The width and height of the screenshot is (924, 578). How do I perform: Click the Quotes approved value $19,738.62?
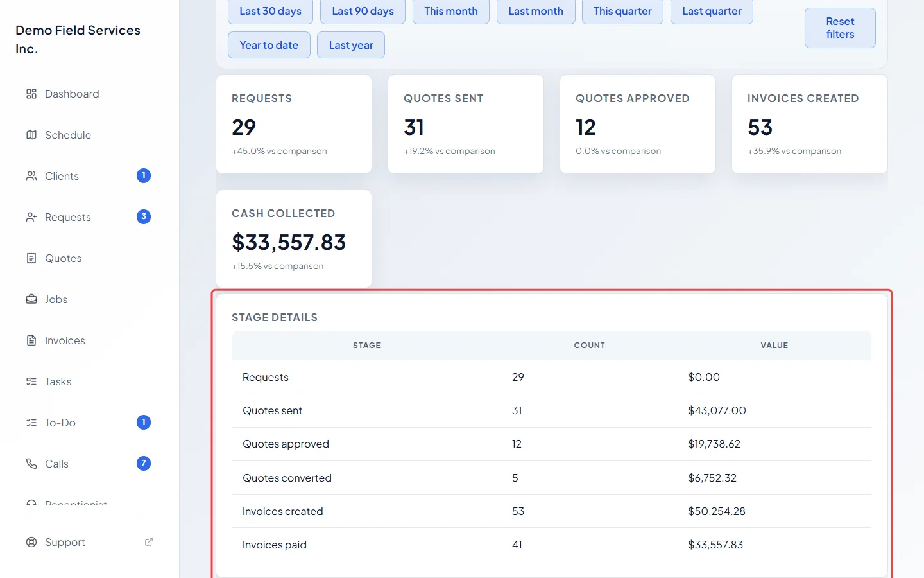(x=714, y=444)
